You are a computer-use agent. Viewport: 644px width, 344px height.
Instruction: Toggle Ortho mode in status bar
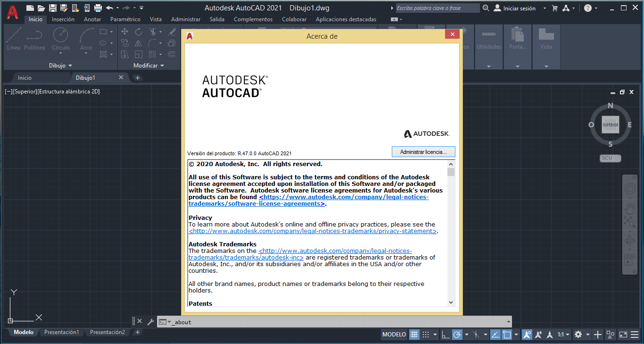tap(446, 335)
